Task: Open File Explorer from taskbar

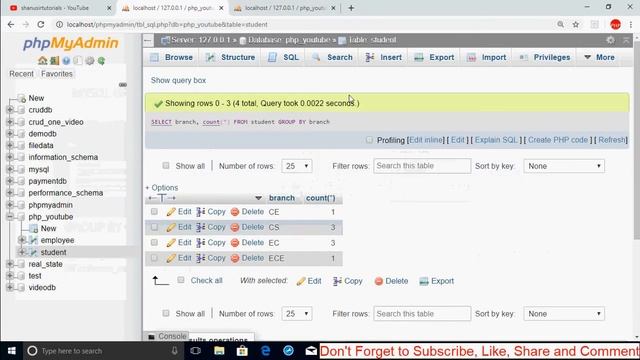Action: tap(219, 351)
